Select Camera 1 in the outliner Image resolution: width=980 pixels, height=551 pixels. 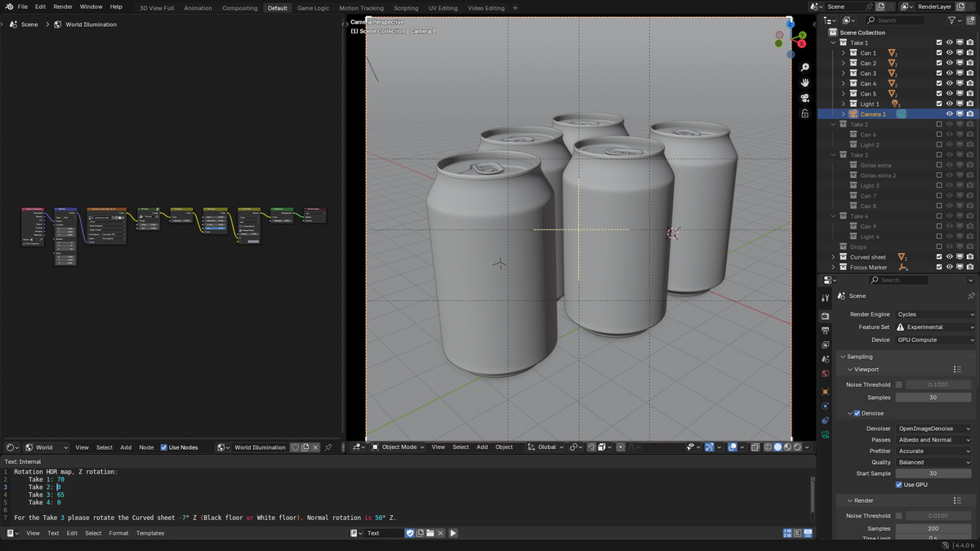(x=873, y=114)
